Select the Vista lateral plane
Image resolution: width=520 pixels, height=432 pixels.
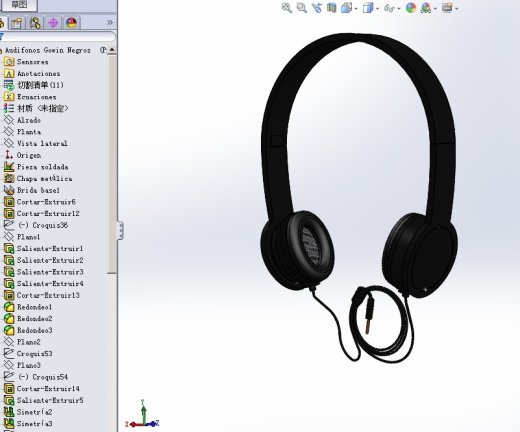[x=42, y=144]
